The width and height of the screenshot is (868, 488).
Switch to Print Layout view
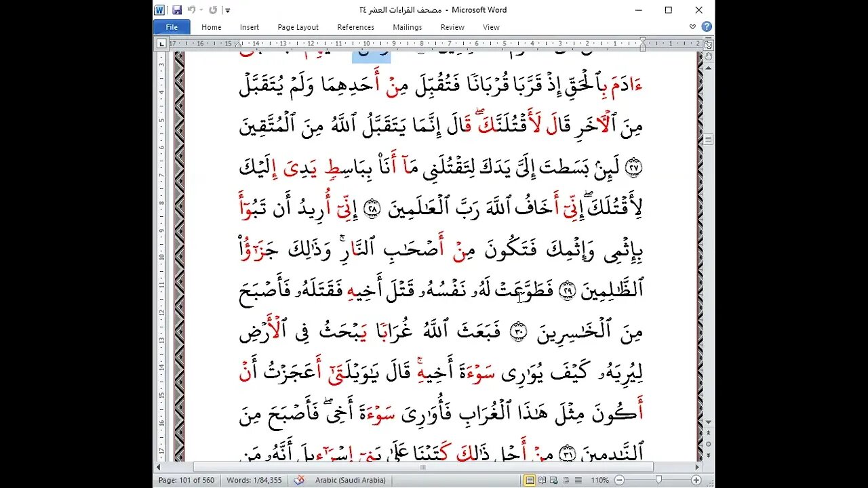530,480
